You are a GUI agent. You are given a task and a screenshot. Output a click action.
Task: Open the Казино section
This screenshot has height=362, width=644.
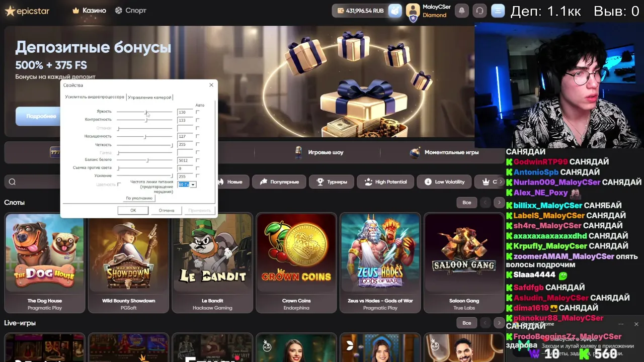pos(90,11)
